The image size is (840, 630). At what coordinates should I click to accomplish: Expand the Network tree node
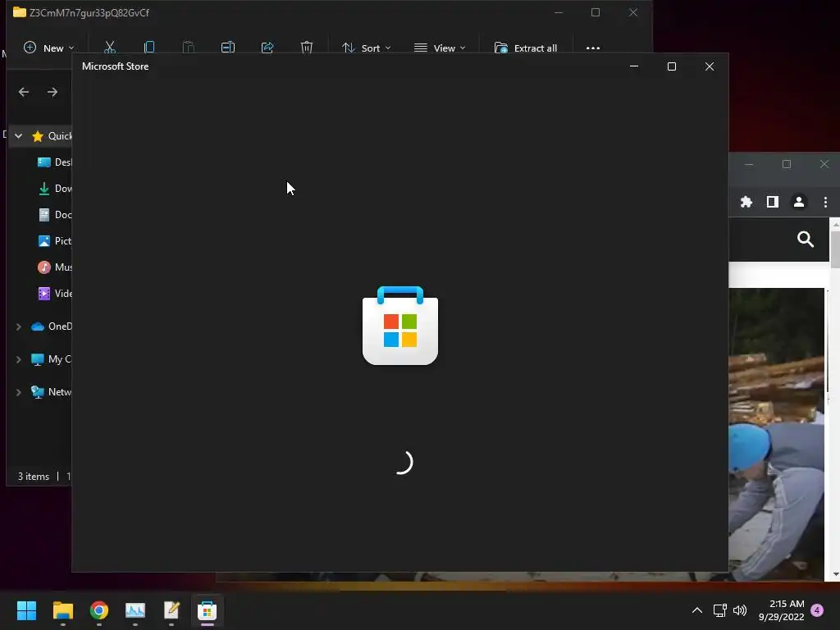click(x=18, y=392)
